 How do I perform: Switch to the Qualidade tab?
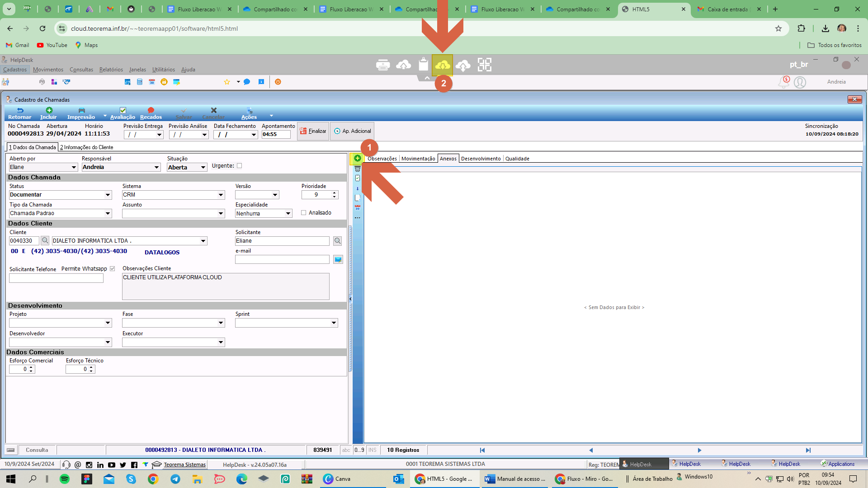tap(517, 159)
